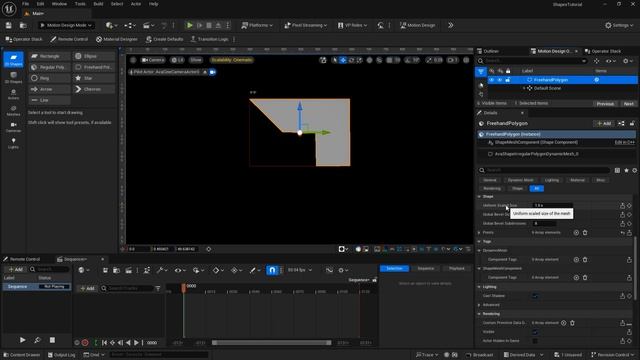Viewport: 640px width, 360px height.
Task: Click the save level icon in toolbar
Action: pyautogui.click(x=9, y=25)
